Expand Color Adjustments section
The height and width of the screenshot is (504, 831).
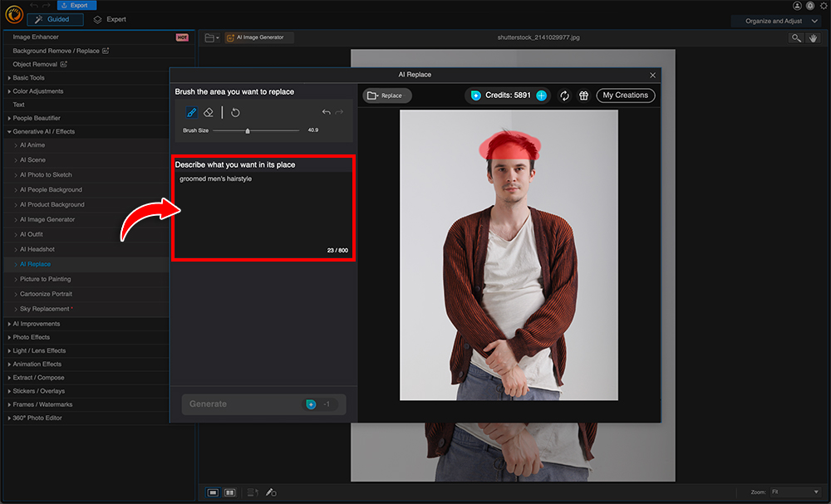pyautogui.click(x=86, y=91)
